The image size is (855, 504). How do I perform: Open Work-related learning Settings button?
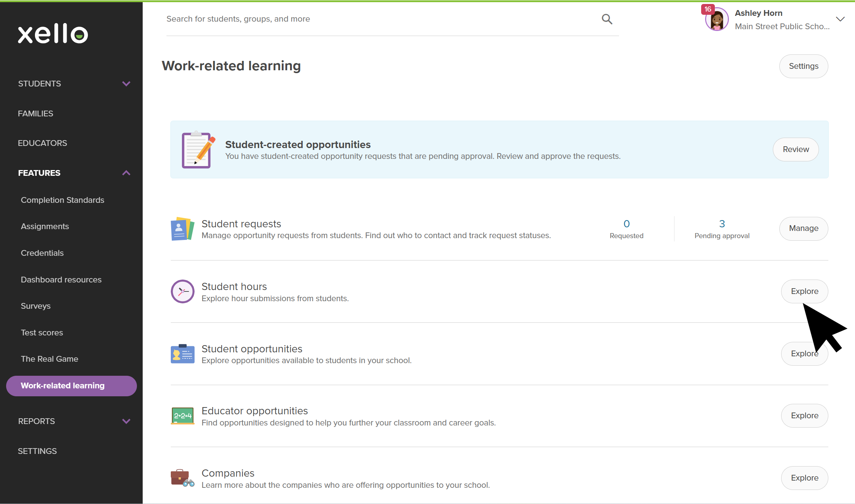pos(803,66)
